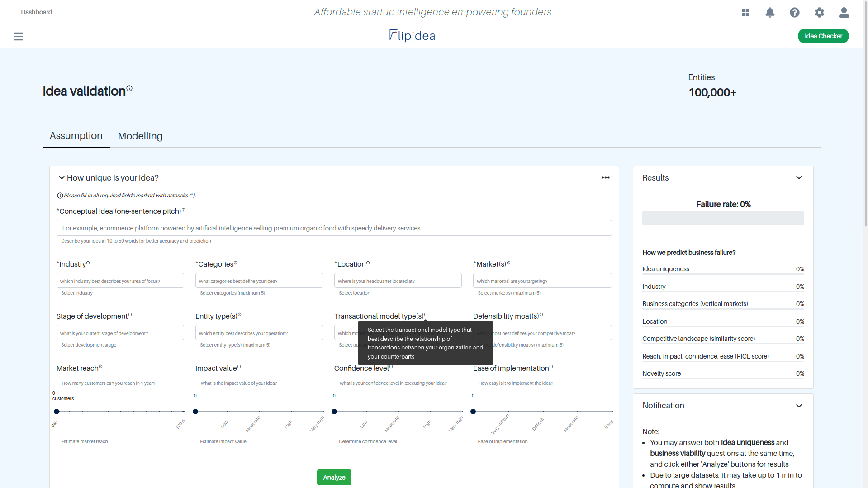The width and height of the screenshot is (868, 488).
Task: Open the Entity type(s) dropdown
Action: pyautogui.click(x=259, y=333)
